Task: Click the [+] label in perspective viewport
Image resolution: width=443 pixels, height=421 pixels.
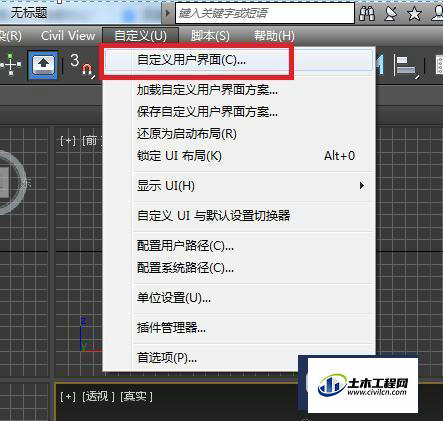Action: [x=68, y=396]
